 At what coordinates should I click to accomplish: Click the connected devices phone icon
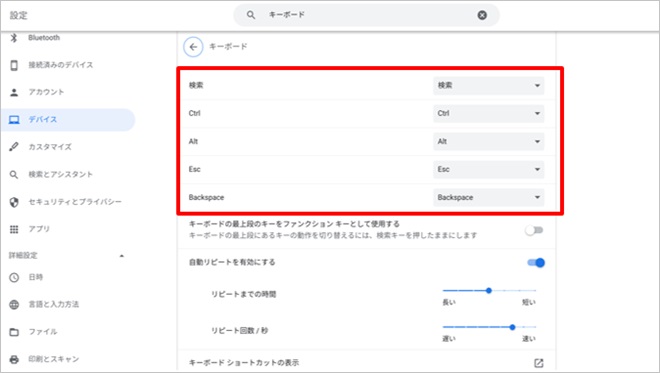[x=14, y=65]
